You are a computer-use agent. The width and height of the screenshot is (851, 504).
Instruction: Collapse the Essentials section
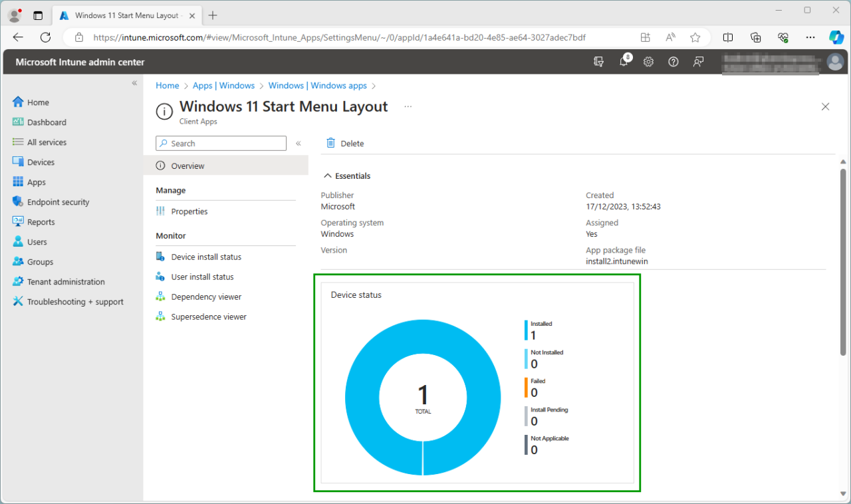(327, 176)
